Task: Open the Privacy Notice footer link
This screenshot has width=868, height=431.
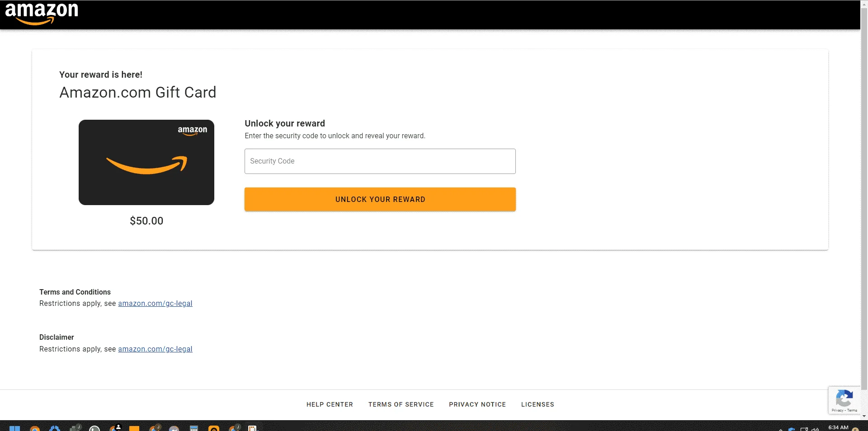Action: (x=477, y=404)
